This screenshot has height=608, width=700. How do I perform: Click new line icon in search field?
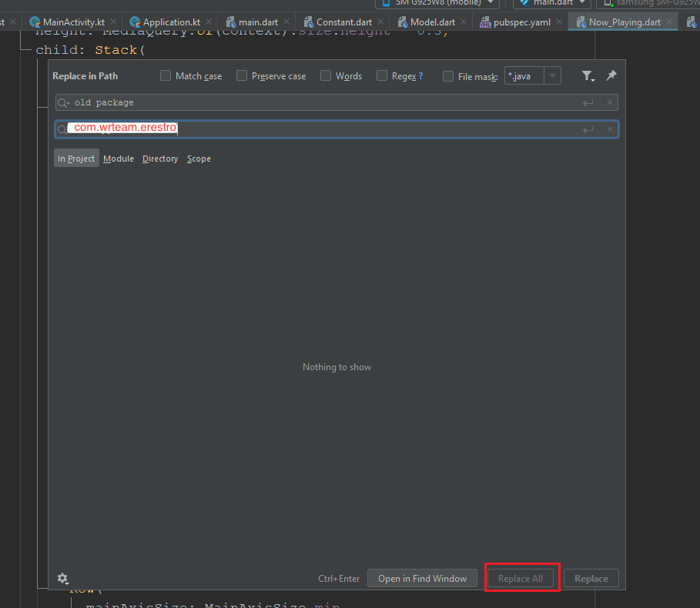[588, 102]
